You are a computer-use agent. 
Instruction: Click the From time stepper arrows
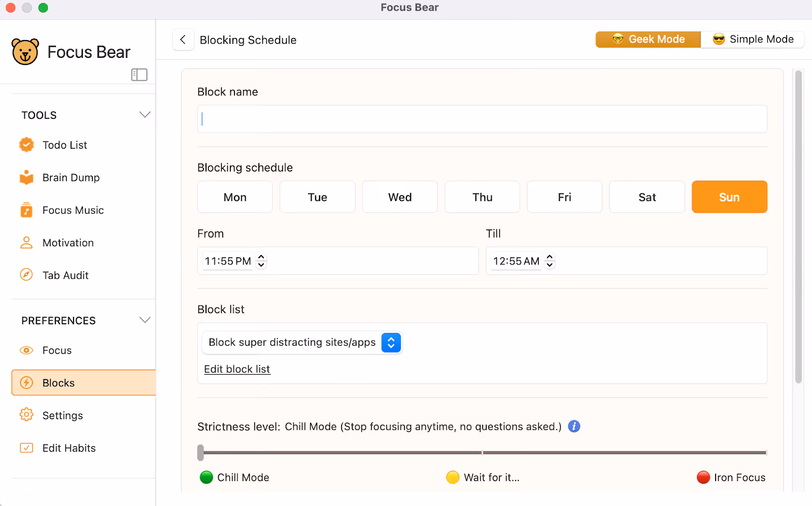pos(261,261)
